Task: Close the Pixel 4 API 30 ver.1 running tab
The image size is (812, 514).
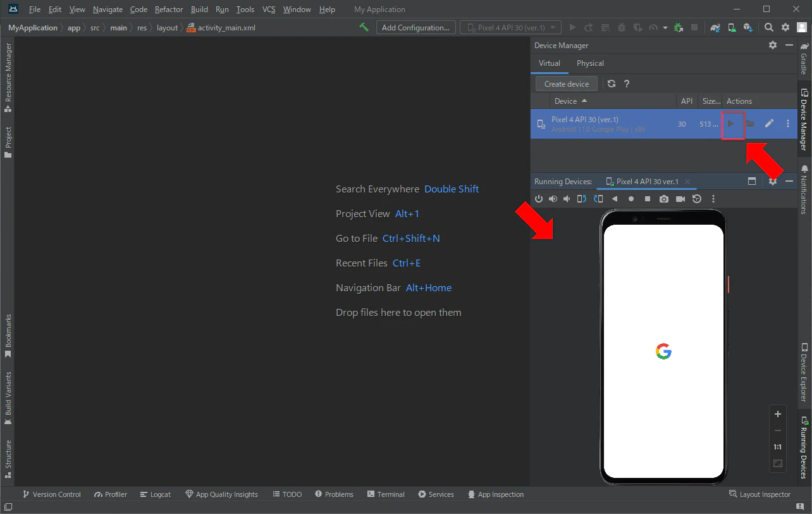Action: pyautogui.click(x=687, y=182)
